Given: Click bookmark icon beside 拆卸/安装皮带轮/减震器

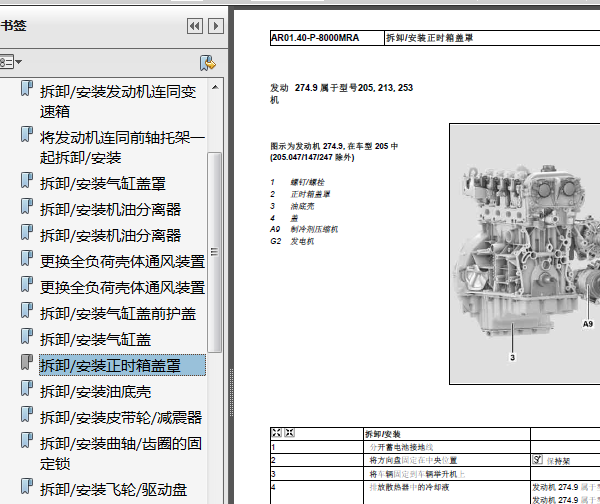Looking at the screenshot, I should 27,414.
